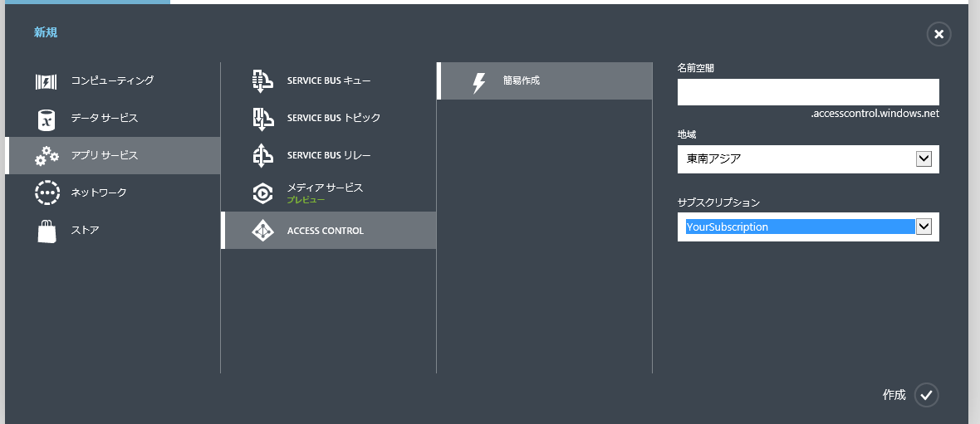Click the Computing barcode icon
Screen dimensions: 980x424
[x=47, y=81]
